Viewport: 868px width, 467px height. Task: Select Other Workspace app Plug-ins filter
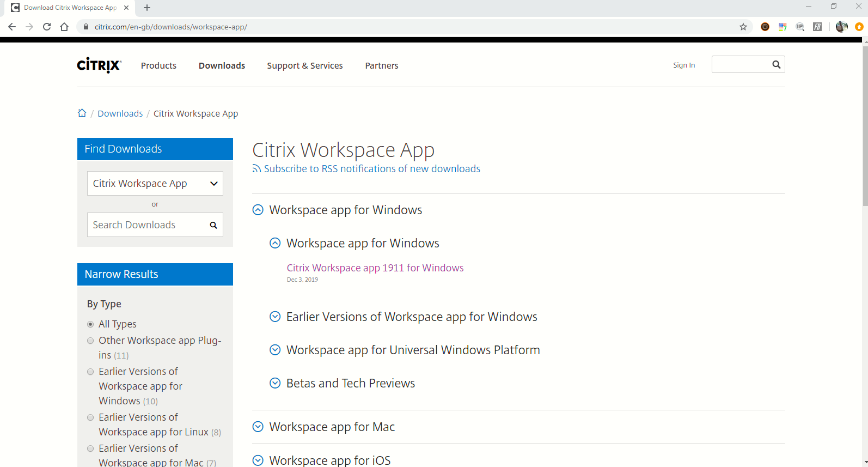click(90, 341)
